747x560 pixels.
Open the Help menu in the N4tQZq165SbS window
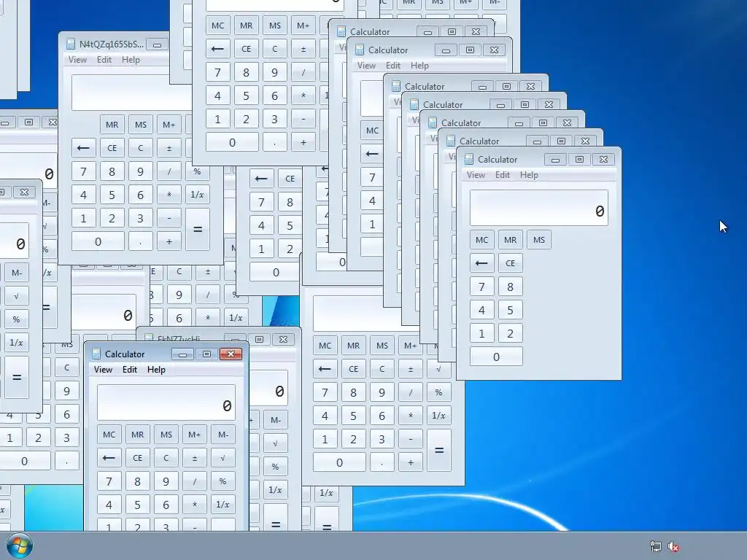pos(131,60)
